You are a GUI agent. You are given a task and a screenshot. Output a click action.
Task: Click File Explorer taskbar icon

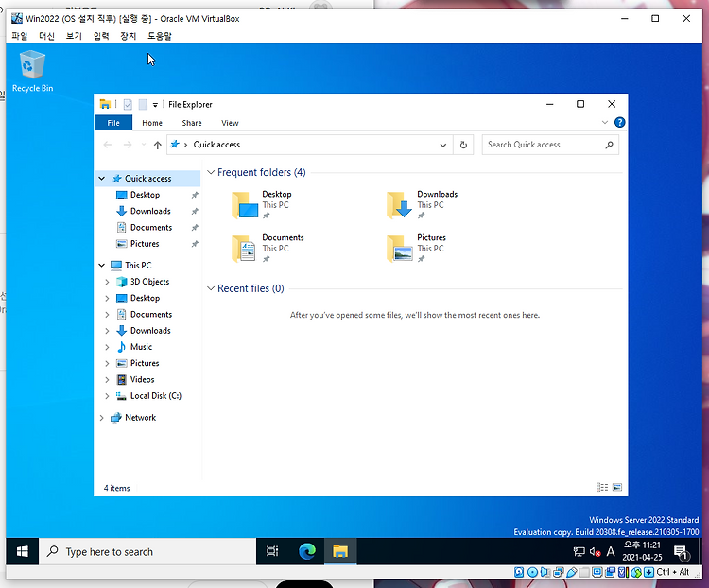pyautogui.click(x=340, y=551)
